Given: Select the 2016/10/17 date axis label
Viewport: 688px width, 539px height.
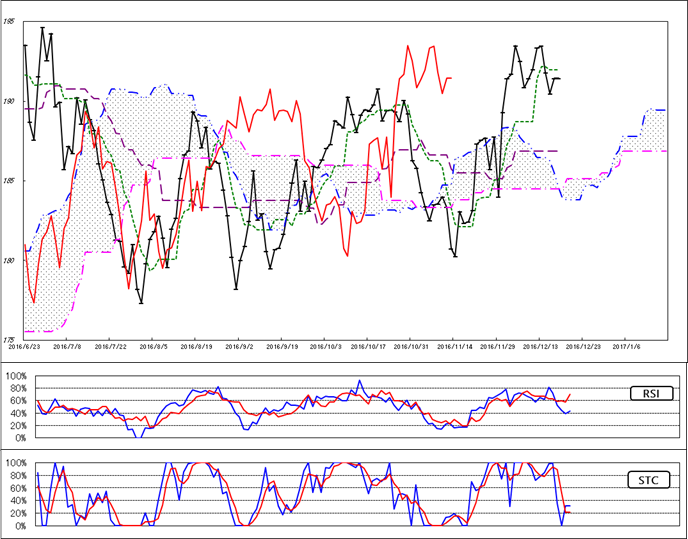Looking at the screenshot, I should pos(369,345).
